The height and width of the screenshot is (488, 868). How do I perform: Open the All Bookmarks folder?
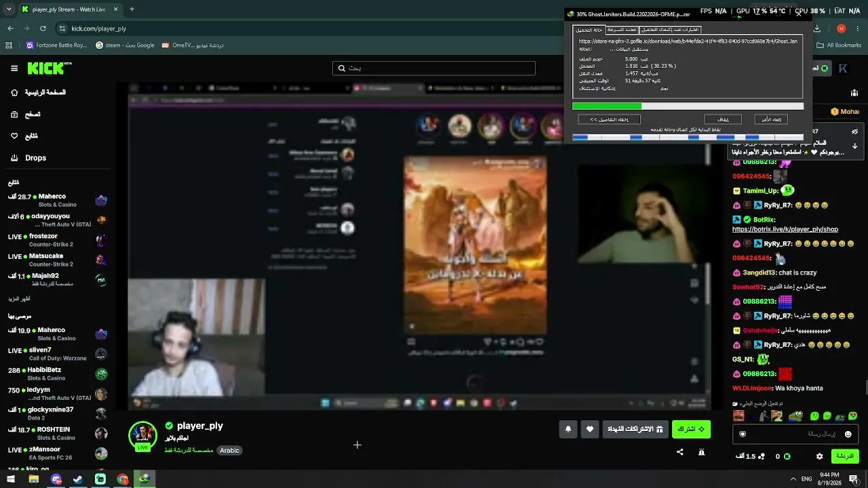(838, 45)
